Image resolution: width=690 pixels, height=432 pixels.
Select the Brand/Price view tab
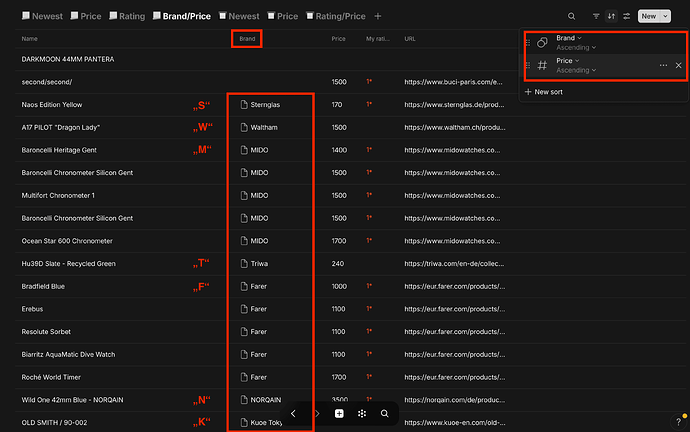point(182,16)
